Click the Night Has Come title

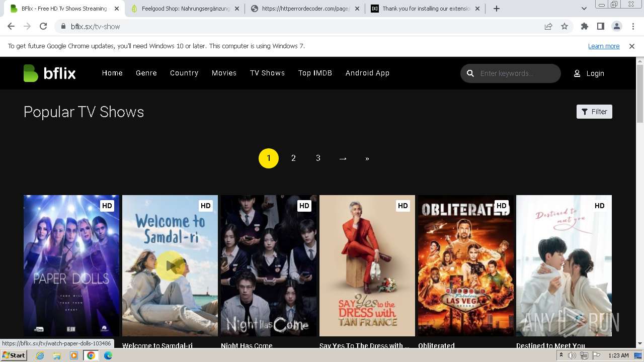247,345
